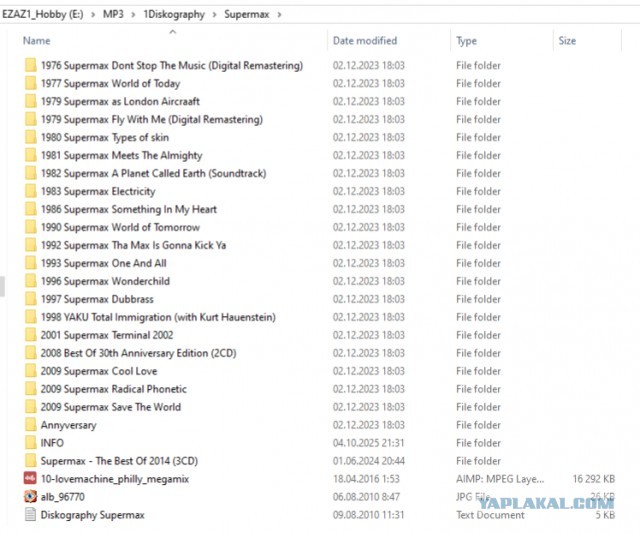Select folder icon of 2001 Supermax Terminal 2002
The height and width of the screenshot is (533, 640).
pos(31,335)
